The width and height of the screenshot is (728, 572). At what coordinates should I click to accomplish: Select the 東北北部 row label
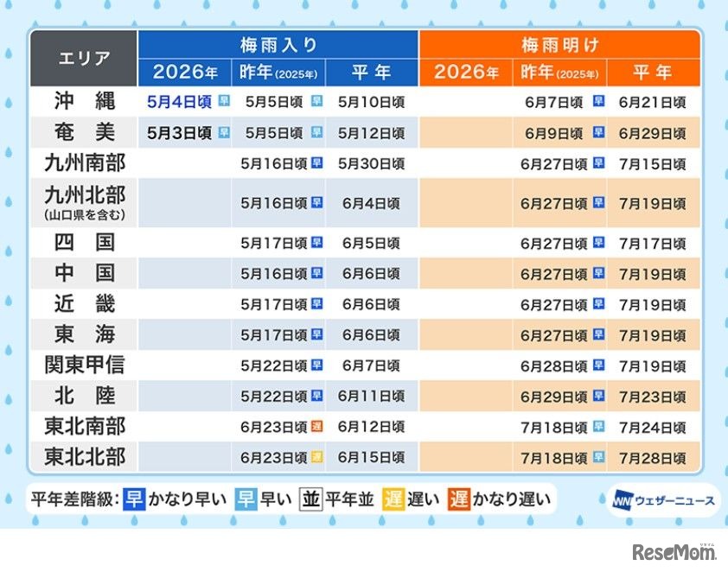(x=84, y=457)
